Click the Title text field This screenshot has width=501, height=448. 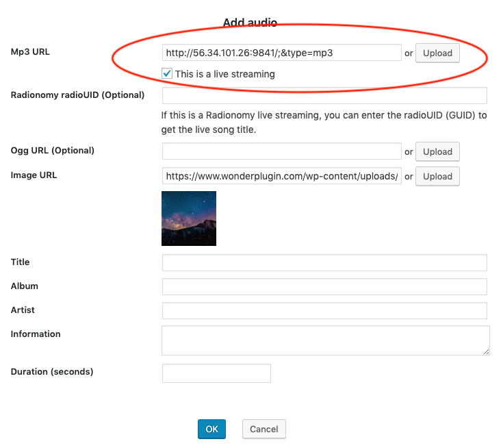point(324,262)
